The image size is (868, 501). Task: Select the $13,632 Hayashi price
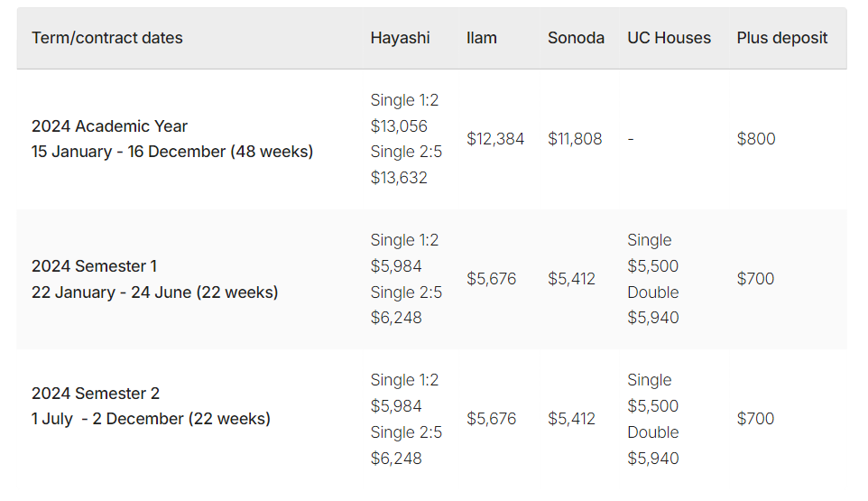coord(399,178)
